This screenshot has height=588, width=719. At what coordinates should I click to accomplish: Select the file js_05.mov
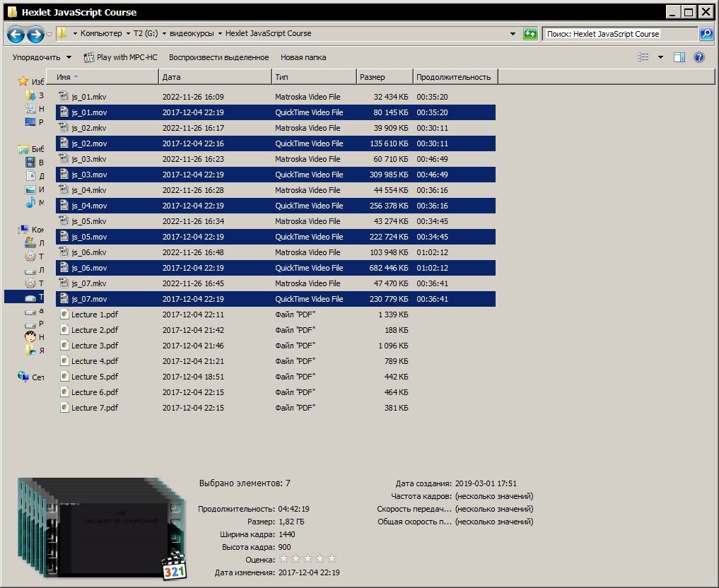coord(275,237)
